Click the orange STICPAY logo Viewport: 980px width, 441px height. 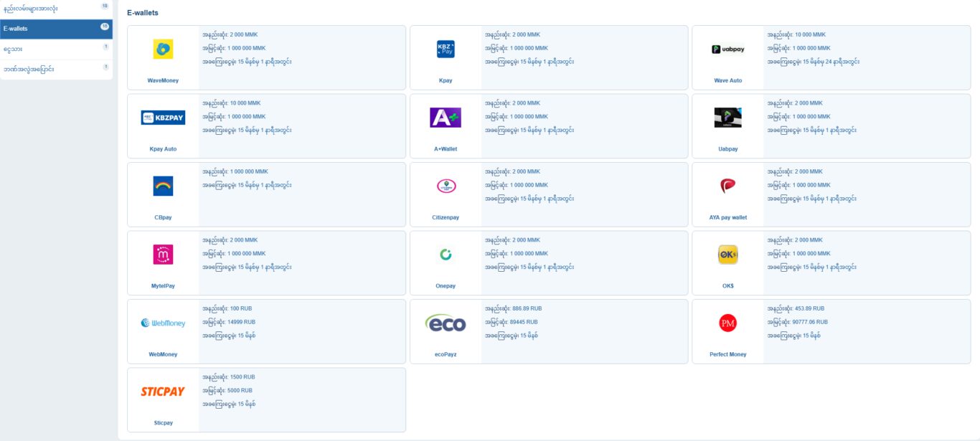point(163,392)
